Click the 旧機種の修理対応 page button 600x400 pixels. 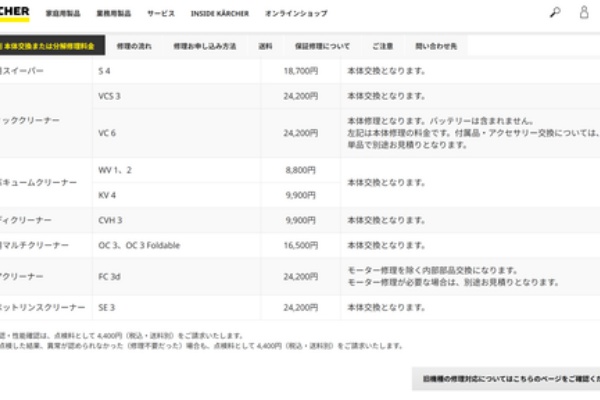[506, 379]
